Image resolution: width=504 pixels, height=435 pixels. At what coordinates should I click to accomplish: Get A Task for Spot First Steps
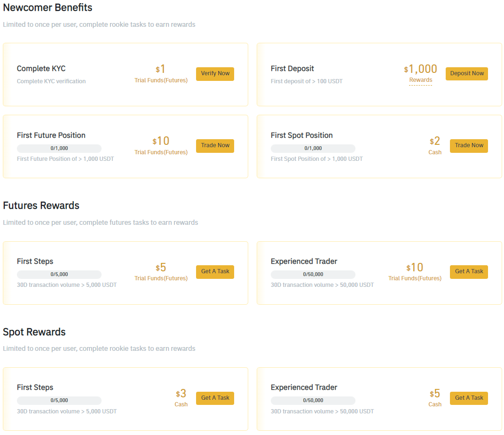(215, 398)
